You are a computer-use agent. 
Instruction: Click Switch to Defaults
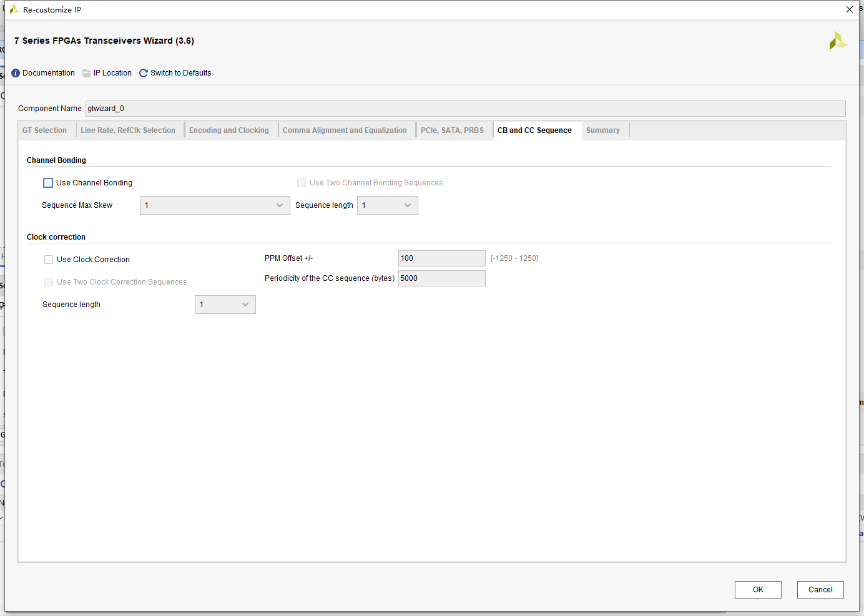(x=181, y=73)
